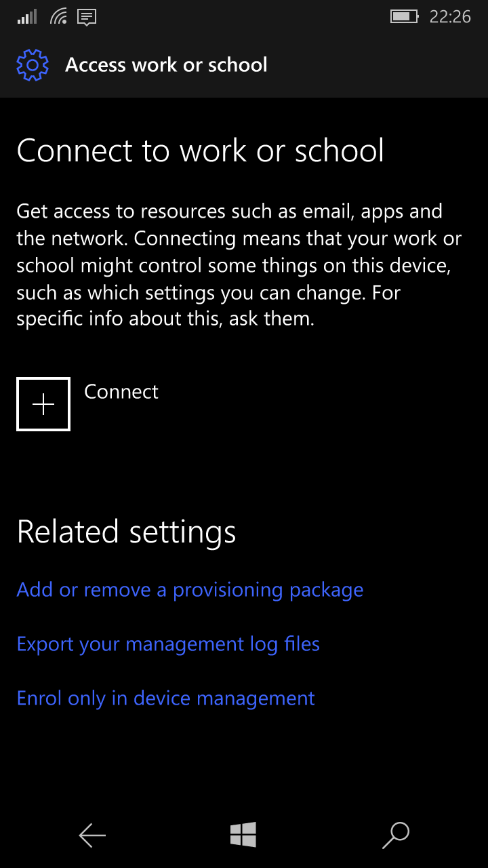Go back using the back arrow
This screenshot has height=868, width=488.
pyautogui.click(x=92, y=835)
